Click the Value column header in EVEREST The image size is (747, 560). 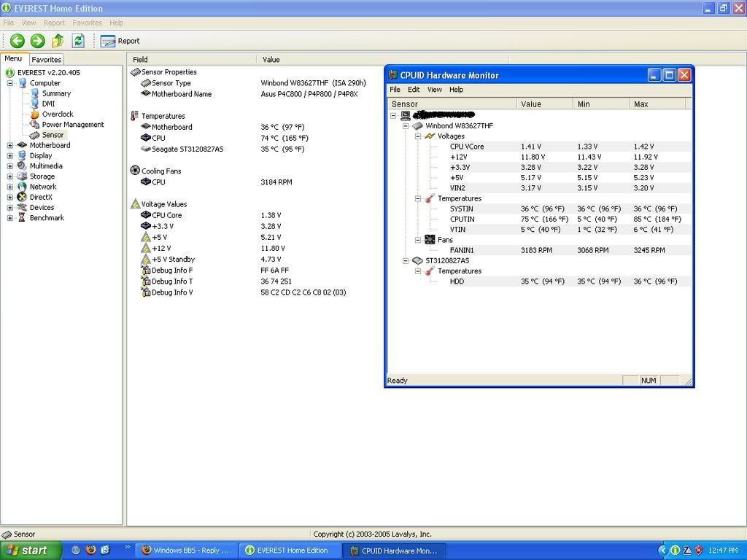point(382,60)
